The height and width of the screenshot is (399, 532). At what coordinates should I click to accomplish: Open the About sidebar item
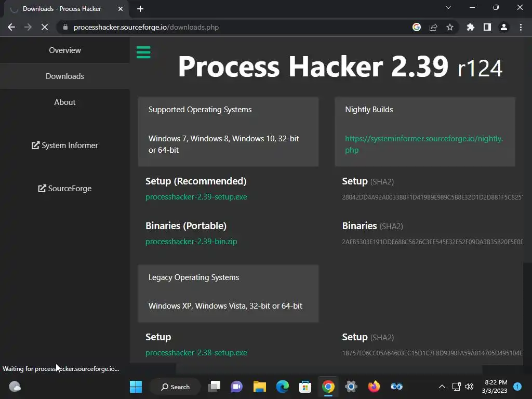(65, 102)
